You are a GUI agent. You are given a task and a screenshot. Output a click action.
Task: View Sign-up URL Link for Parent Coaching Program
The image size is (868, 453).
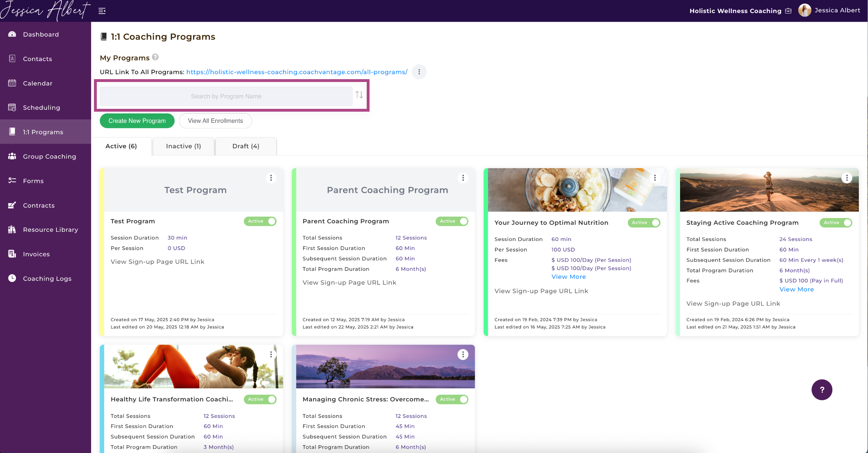pyautogui.click(x=349, y=282)
